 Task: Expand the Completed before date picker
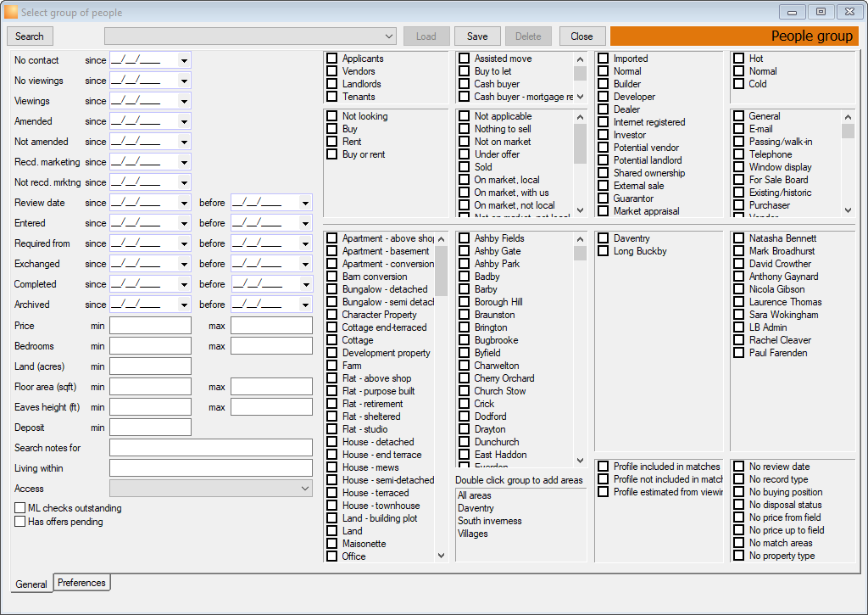coord(305,284)
